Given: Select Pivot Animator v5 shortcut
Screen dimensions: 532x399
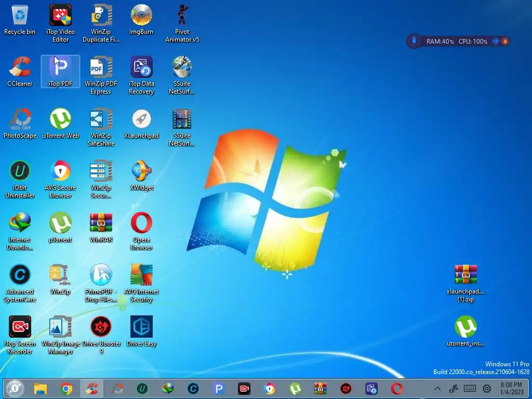Looking at the screenshot, I should pos(182,23).
